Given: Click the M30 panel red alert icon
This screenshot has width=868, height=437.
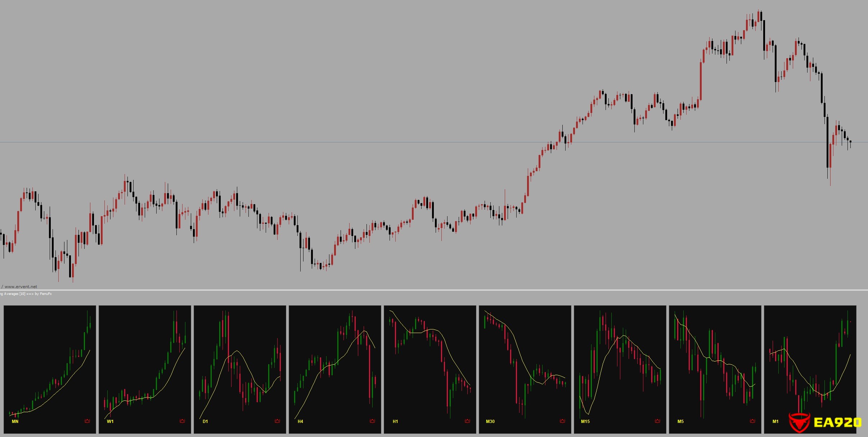Looking at the screenshot, I should 562,421.
